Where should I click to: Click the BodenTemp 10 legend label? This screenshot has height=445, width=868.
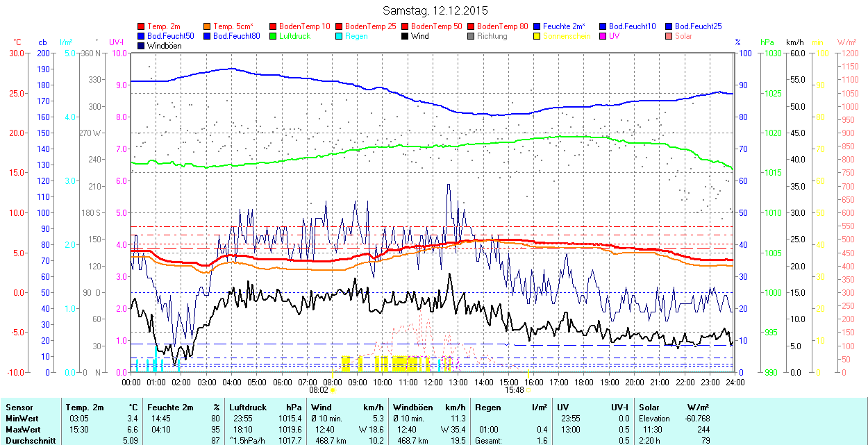(x=304, y=26)
